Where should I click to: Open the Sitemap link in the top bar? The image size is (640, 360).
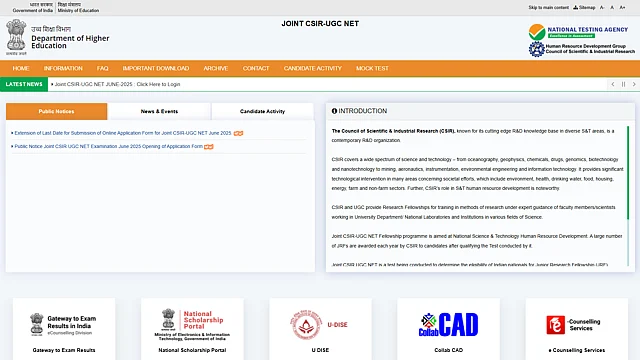pyautogui.click(x=584, y=7)
